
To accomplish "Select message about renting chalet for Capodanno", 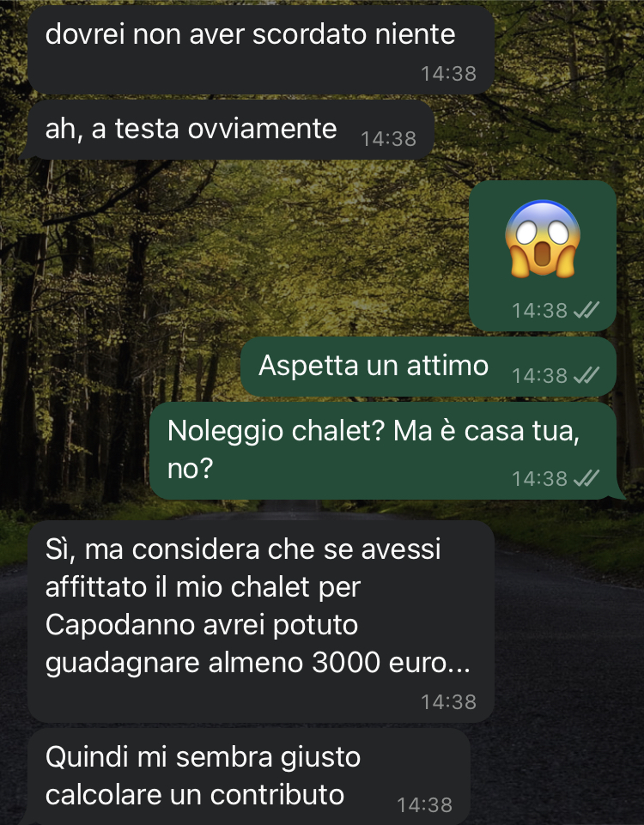I will (x=261, y=622).
